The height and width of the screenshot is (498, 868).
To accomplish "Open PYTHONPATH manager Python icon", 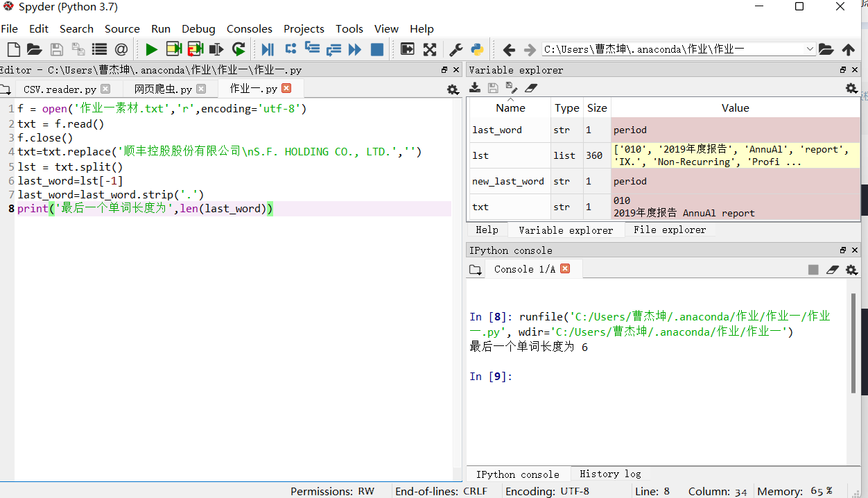I will [477, 49].
